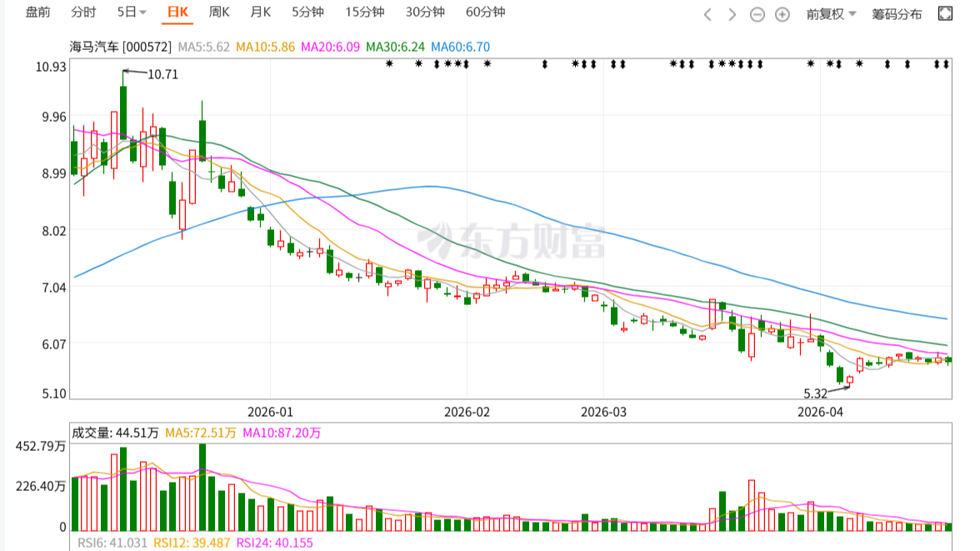Click last event marker at chart's right edge
Viewport: 980px width, 551px height.
coord(945,63)
